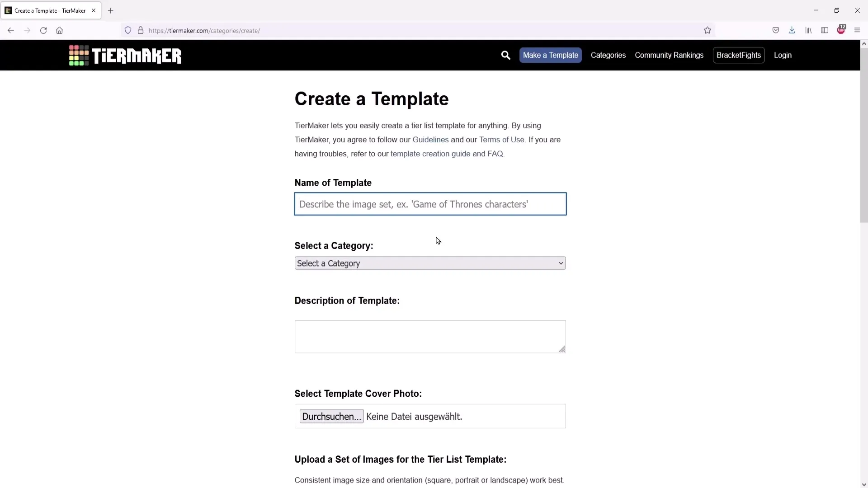The height and width of the screenshot is (488, 868).
Task: Click the Firefox bookmark star icon
Action: (x=708, y=30)
